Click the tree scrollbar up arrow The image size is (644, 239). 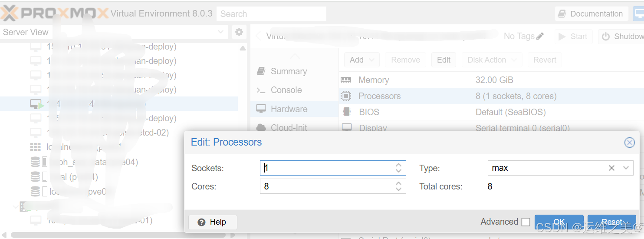click(x=243, y=48)
